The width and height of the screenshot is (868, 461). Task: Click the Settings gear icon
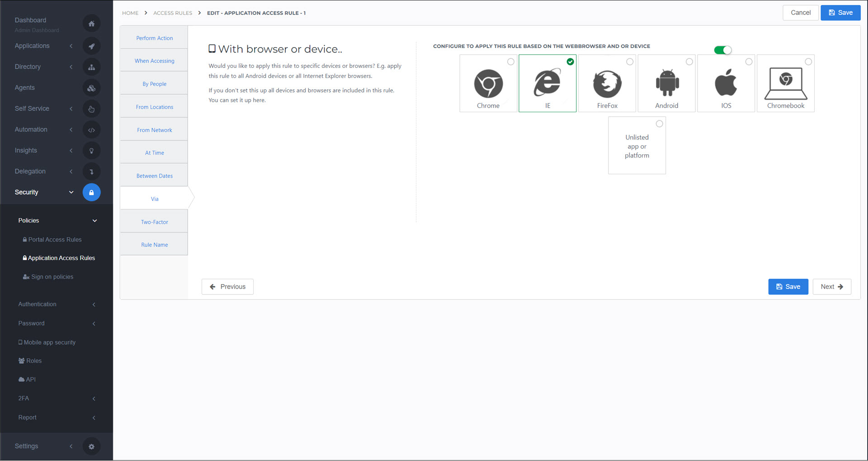tap(91, 447)
